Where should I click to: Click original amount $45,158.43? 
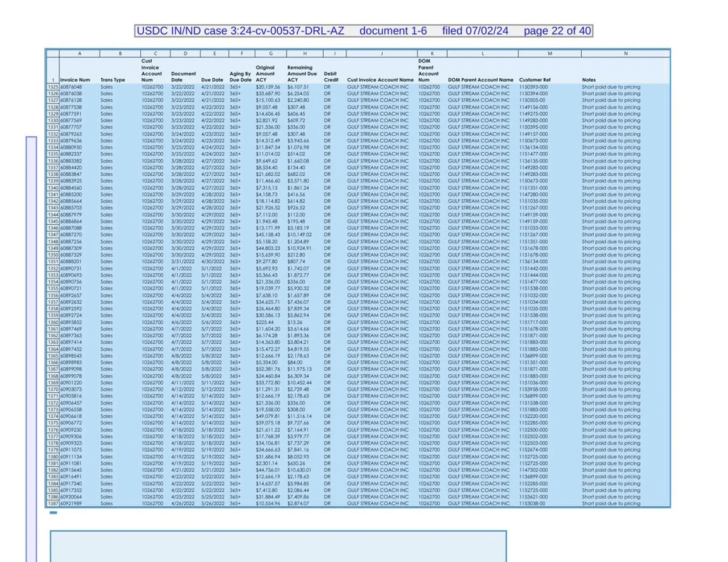pos(268,235)
